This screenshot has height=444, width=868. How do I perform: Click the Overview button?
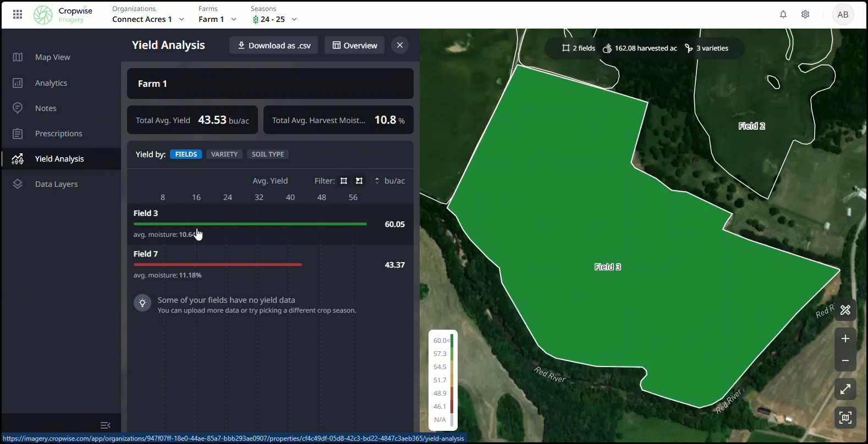355,46
